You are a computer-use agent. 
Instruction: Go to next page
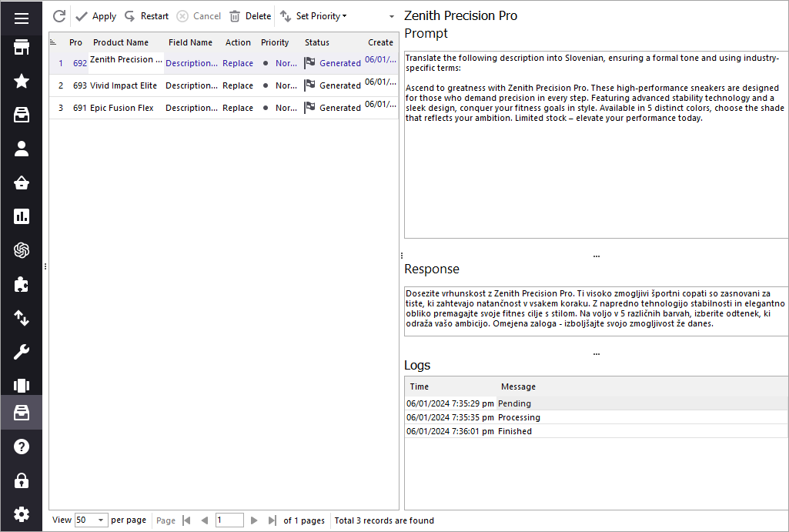click(x=253, y=520)
